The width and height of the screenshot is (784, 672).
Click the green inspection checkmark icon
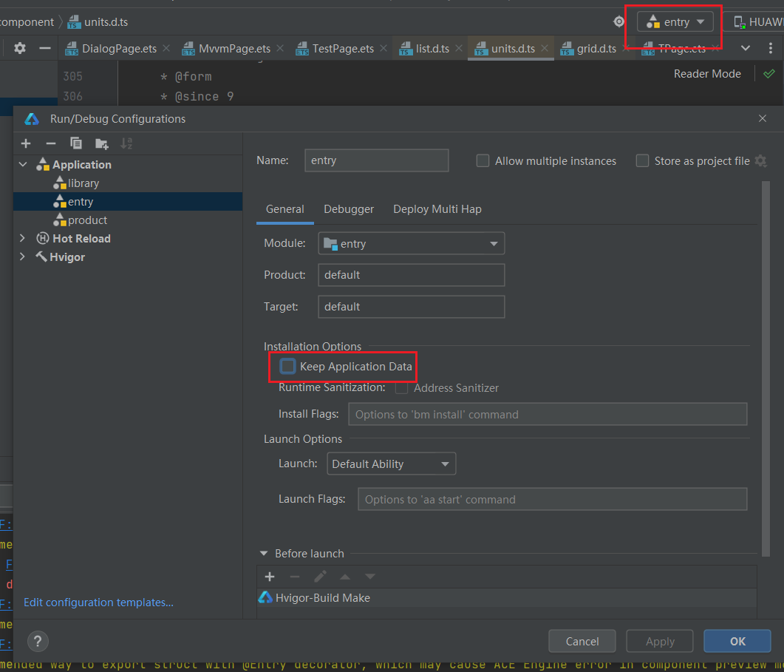click(769, 74)
